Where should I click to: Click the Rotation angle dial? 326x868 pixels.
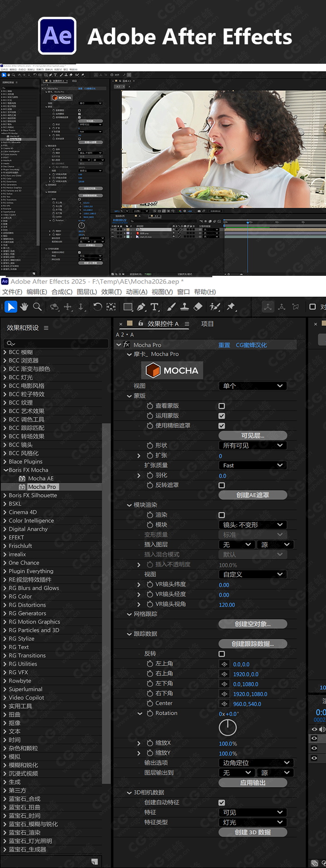pyautogui.click(x=228, y=727)
